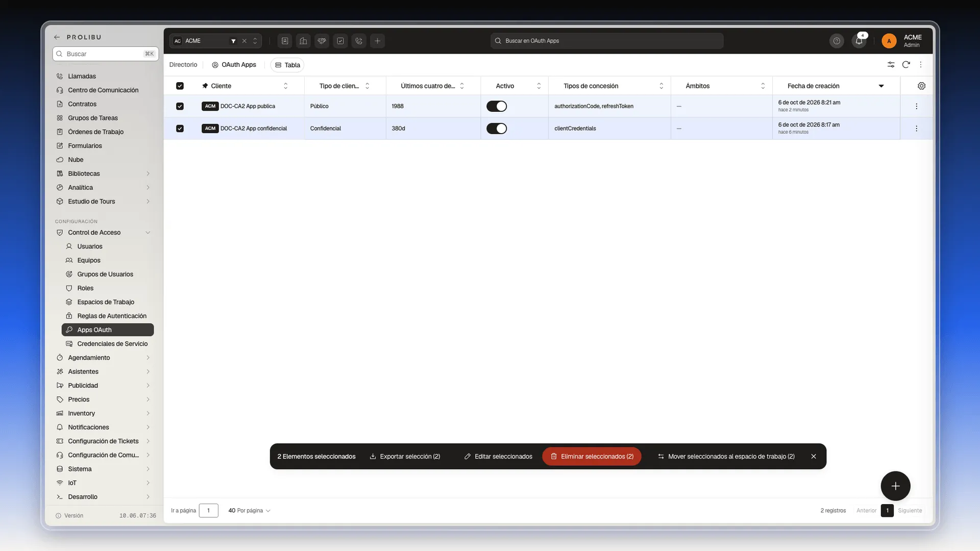Open Roles in the sidebar
The height and width of the screenshot is (551, 980).
[x=107, y=288]
